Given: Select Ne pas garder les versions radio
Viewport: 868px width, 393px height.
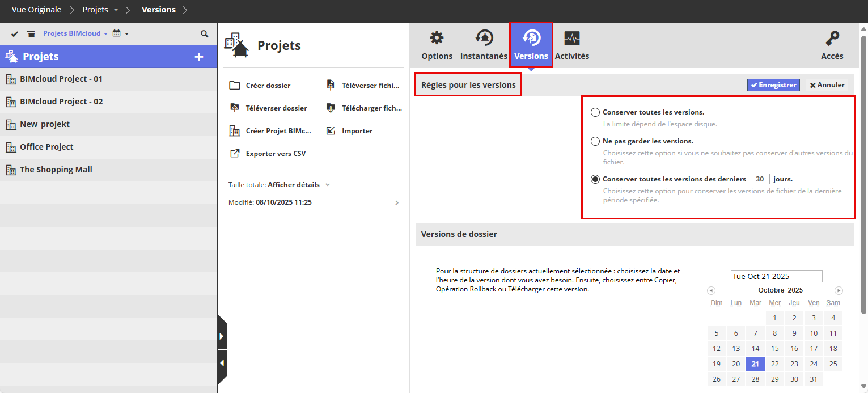Looking at the screenshot, I should point(595,141).
